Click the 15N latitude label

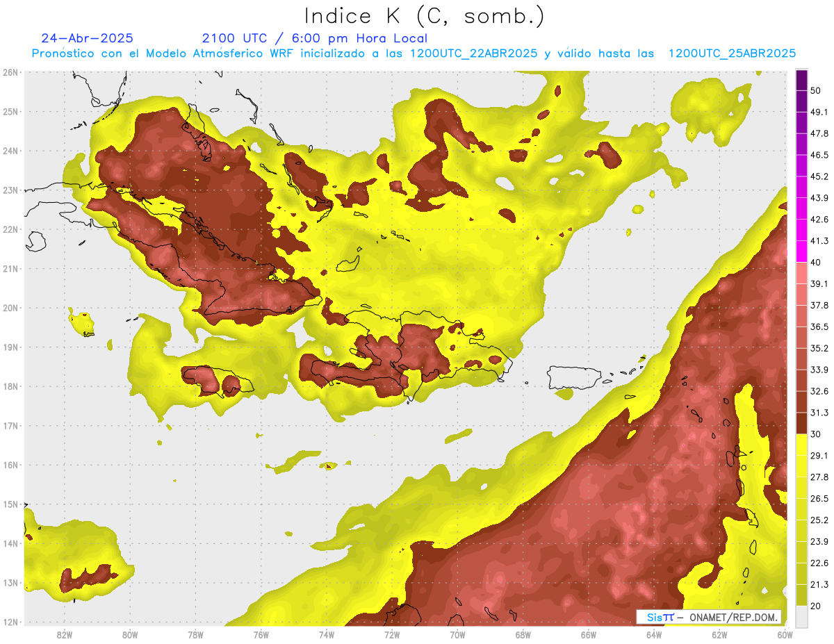point(11,504)
